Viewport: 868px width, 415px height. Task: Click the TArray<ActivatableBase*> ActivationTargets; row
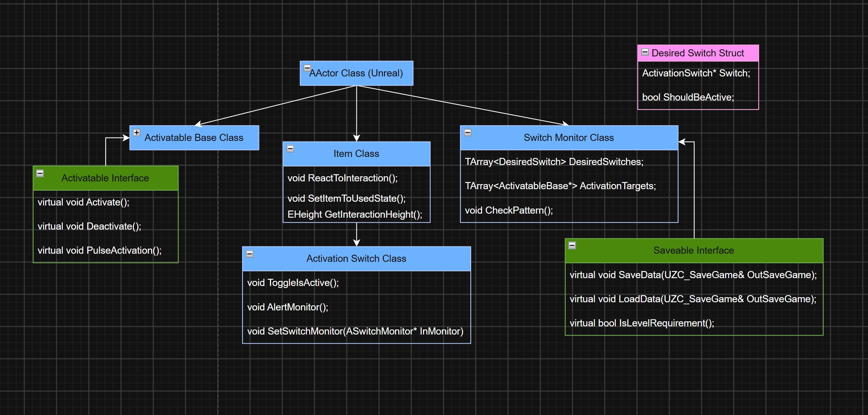point(569,186)
